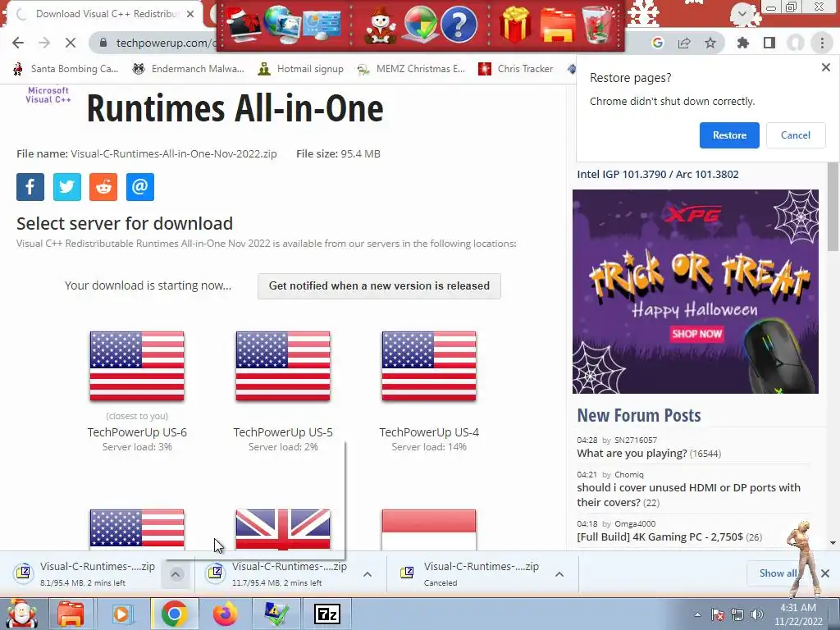Screen dimensions: 840x630
Task: Click the green checkmark shield taskbar icon
Action: 276,614
